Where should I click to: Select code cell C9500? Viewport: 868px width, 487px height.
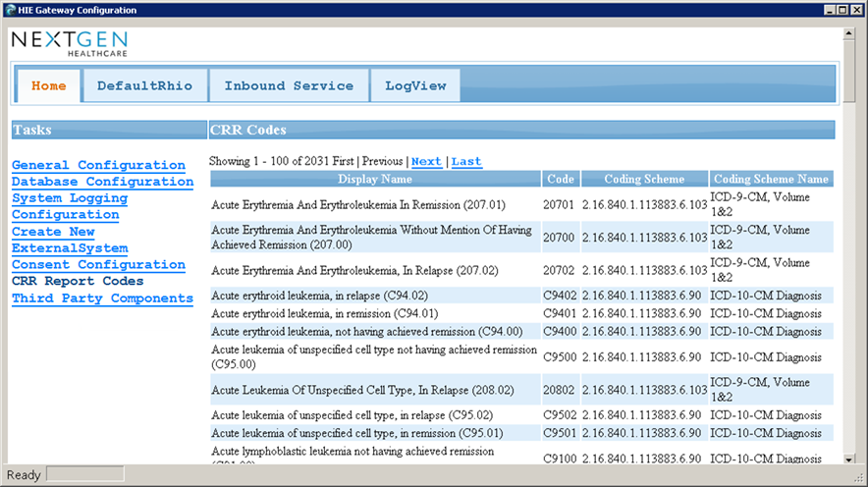[560, 357]
